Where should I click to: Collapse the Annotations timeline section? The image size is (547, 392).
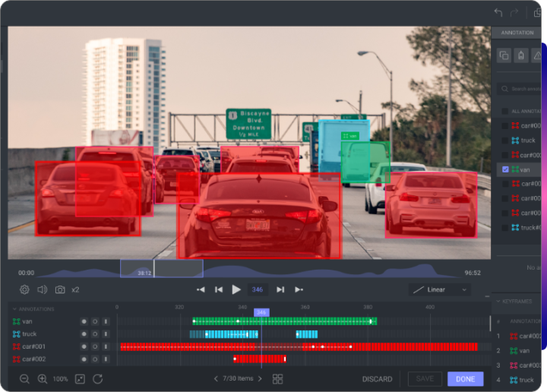(x=14, y=309)
